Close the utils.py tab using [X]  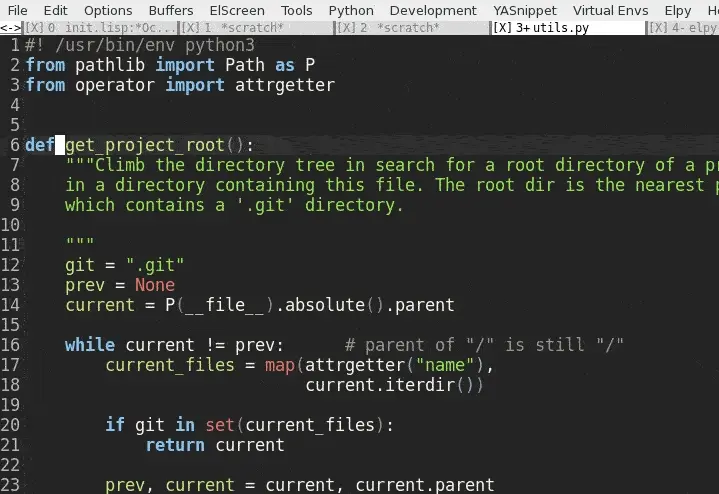[x=502, y=28]
